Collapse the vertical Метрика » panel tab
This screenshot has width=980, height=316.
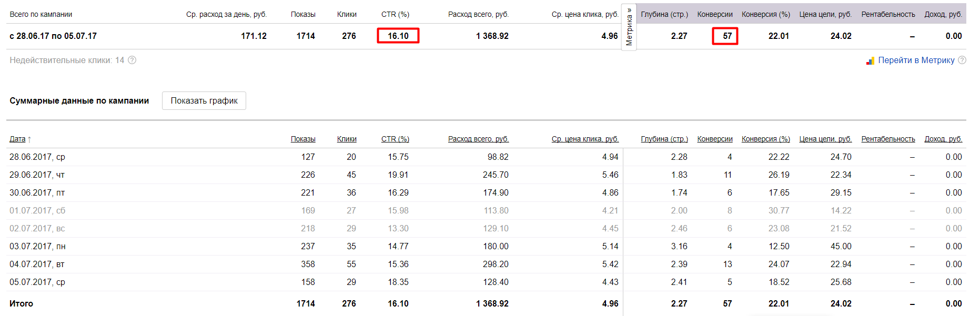629,27
